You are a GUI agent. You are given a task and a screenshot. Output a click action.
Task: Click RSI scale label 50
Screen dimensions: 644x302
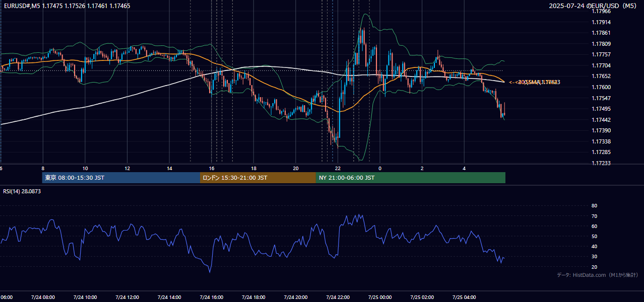pyautogui.click(x=594, y=236)
